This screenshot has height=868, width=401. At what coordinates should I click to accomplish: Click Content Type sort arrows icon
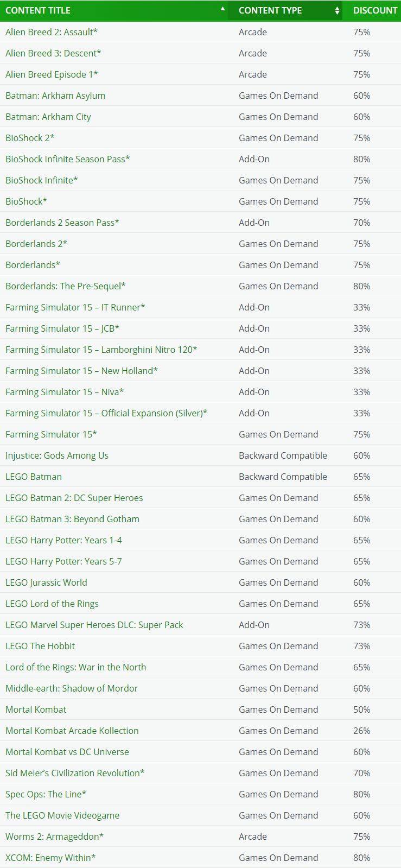(x=337, y=10)
